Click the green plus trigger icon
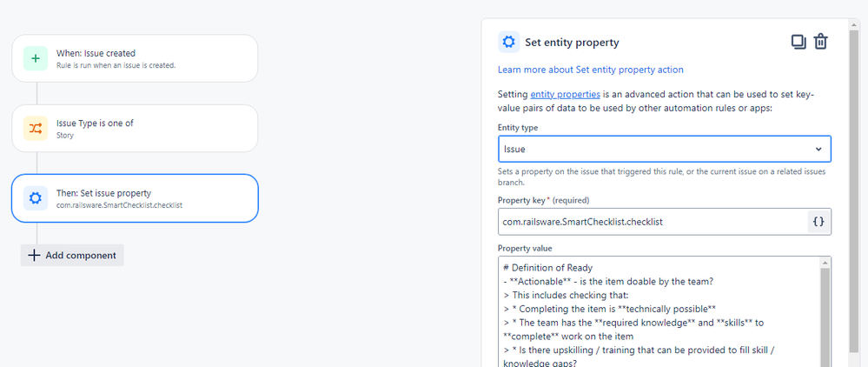The height and width of the screenshot is (367, 868). coord(36,59)
